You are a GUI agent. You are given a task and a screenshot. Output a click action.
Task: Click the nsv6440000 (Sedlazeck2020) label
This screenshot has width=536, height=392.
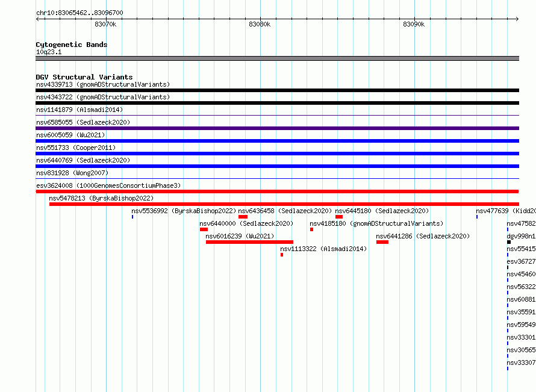pos(246,223)
